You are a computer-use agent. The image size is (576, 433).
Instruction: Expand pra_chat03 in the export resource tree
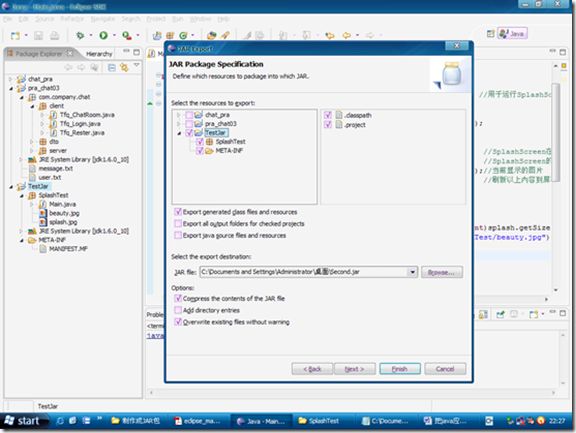tap(179, 124)
